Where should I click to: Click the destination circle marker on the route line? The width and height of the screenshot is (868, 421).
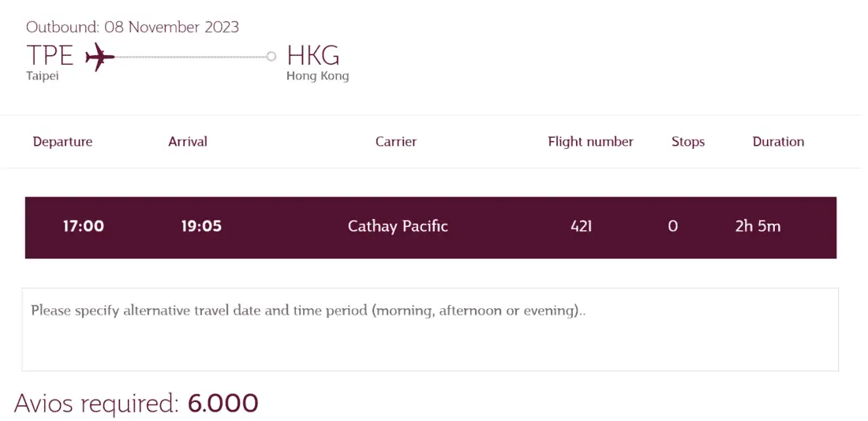pos(271,56)
